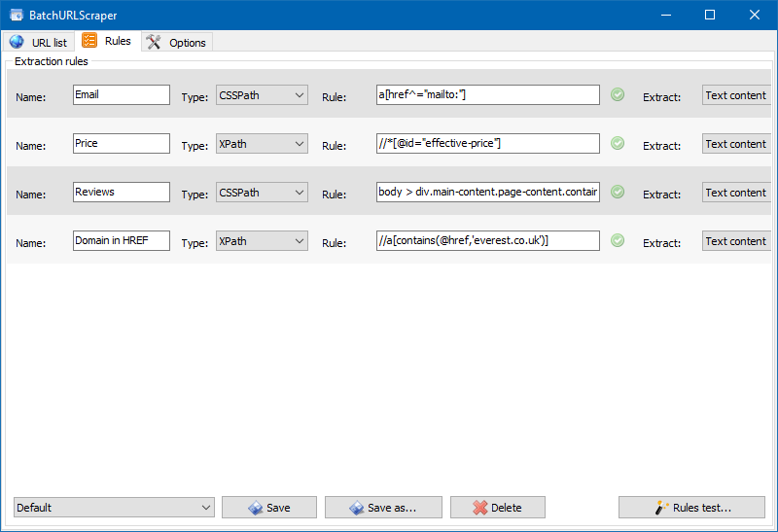The width and height of the screenshot is (778, 532).
Task: Open the Type dropdown for Email rule
Action: (x=262, y=94)
